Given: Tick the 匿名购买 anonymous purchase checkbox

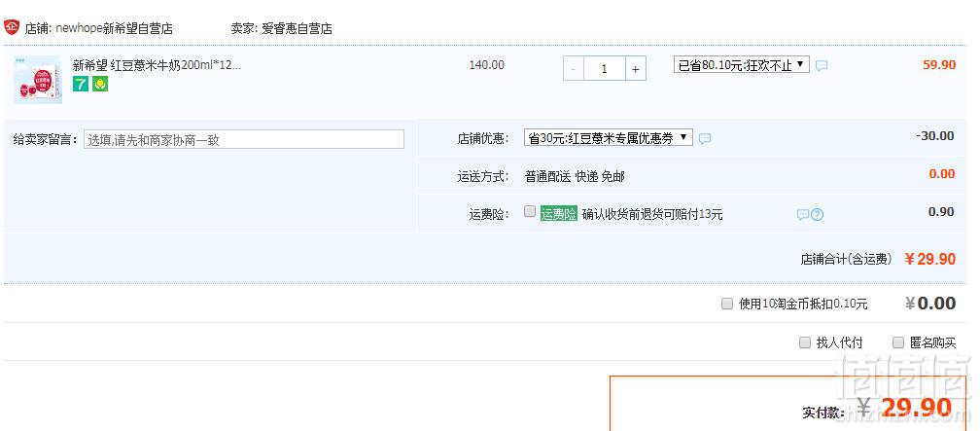Looking at the screenshot, I should [x=898, y=342].
